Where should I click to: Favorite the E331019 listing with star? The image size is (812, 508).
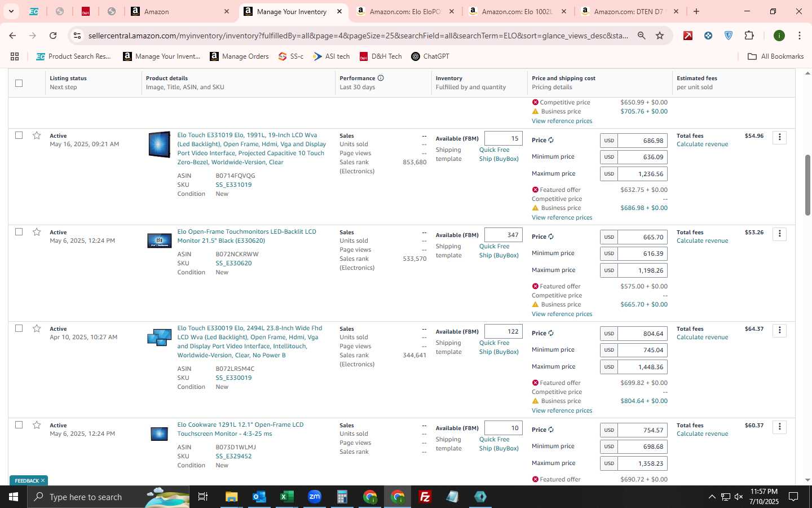tap(37, 135)
